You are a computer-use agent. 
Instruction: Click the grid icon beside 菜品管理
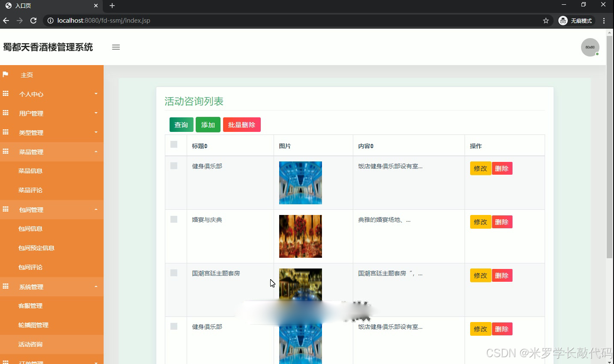5,152
